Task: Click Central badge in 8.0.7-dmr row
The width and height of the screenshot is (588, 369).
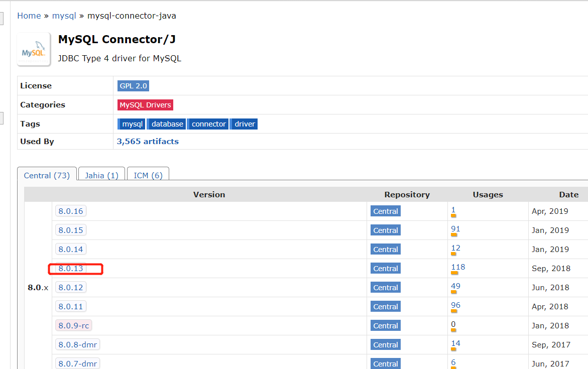Action: (386, 364)
